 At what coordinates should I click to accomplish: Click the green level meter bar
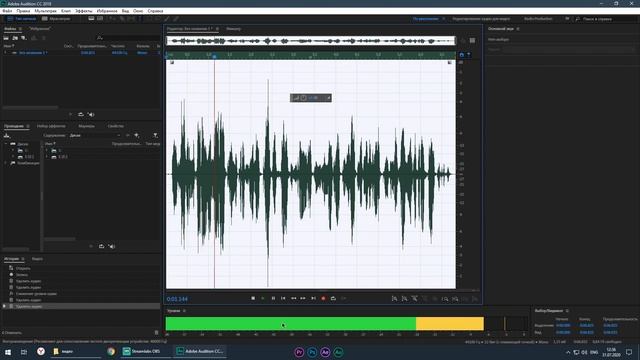pos(291,324)
